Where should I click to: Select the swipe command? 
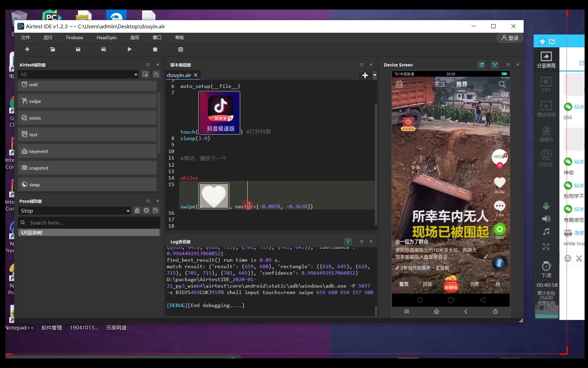(87, 101)
